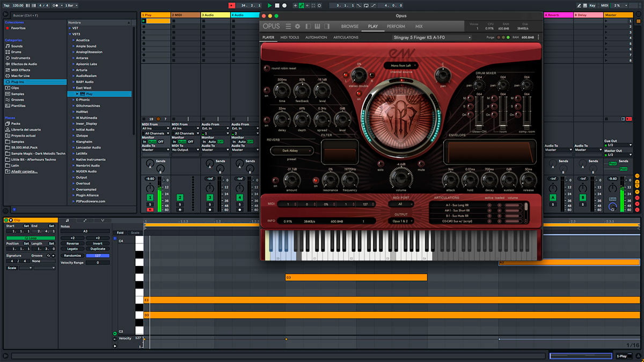The width and height of the screenshot is (644, 362).
Task: Open the Dark Abbey reverb preset dropdown
Action: (292, 151)
